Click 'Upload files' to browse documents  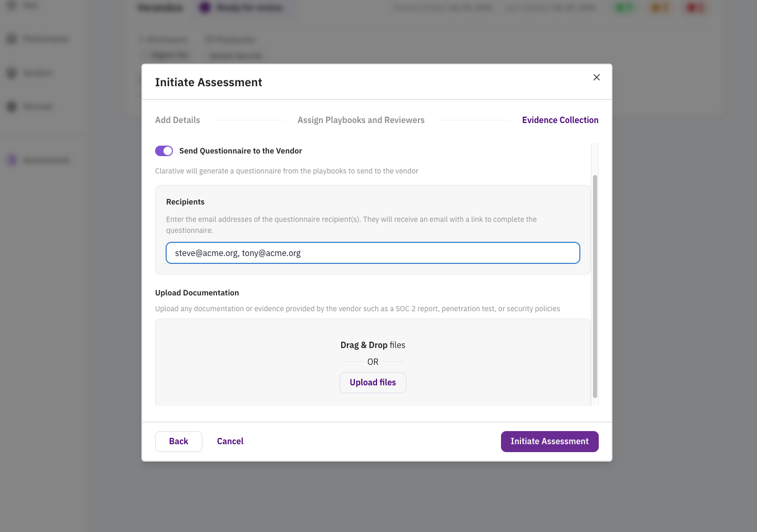coord(373,382)
